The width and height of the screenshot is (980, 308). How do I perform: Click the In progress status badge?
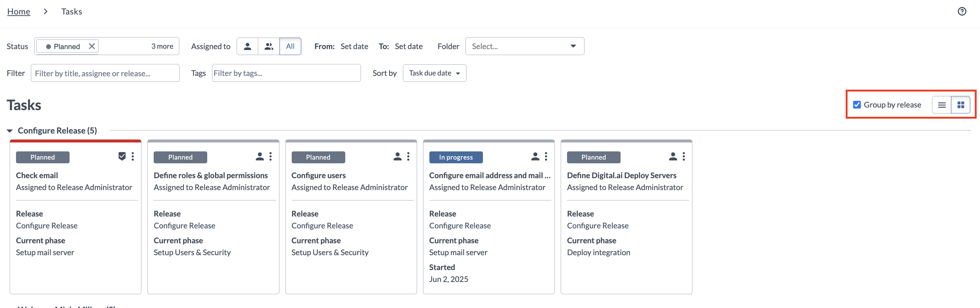coord(456,157)
